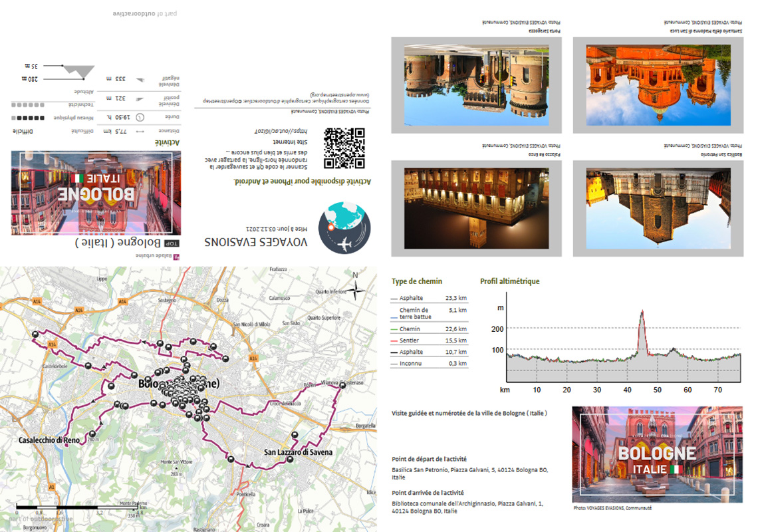Click the Niveau physique rating bar
This screenshot has width=758, height=532.
(x=27, y=118)
